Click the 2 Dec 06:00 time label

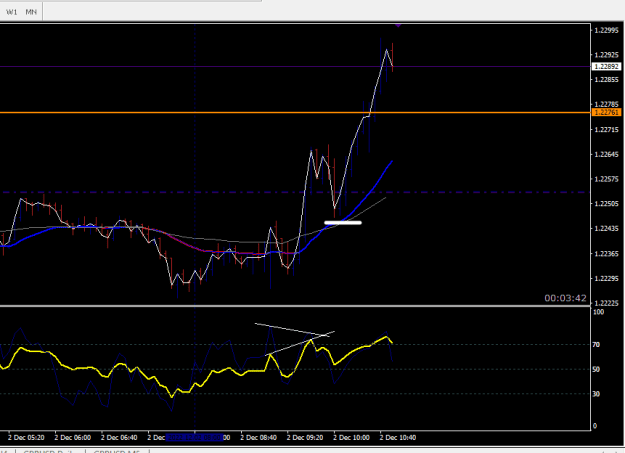pos(73,437)
